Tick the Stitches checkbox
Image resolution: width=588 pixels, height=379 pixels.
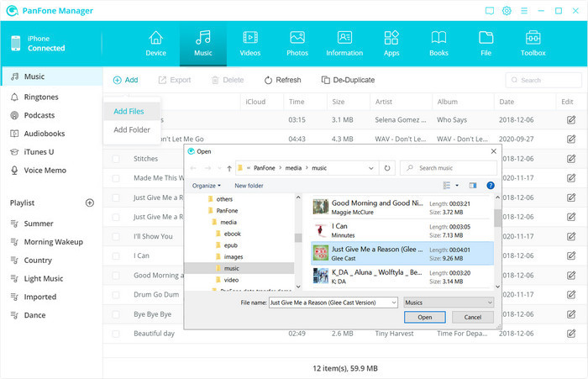pyautogui.click(x=116, y=159)
